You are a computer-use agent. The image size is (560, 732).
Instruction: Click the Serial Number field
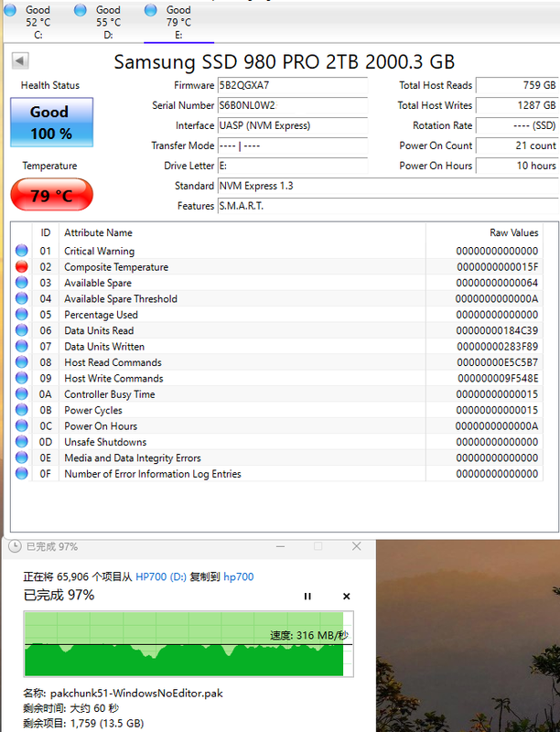pyautogui.click(x=293, y=105)
